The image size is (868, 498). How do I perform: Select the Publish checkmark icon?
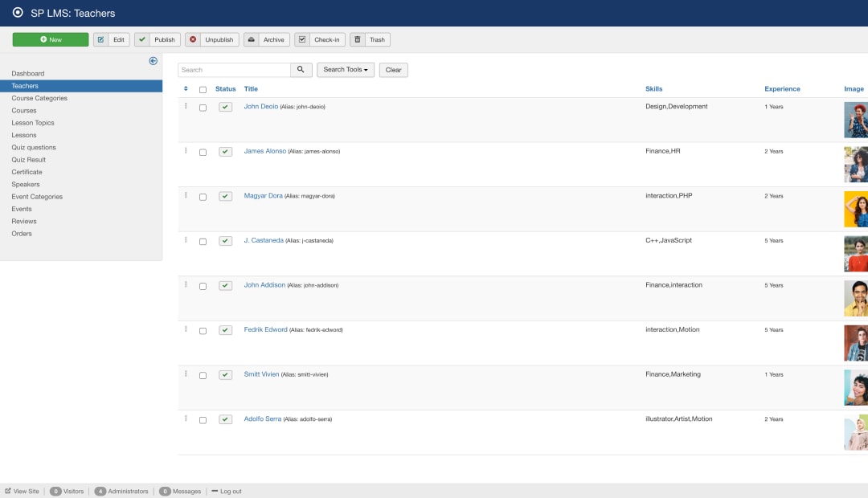point(141,39)
